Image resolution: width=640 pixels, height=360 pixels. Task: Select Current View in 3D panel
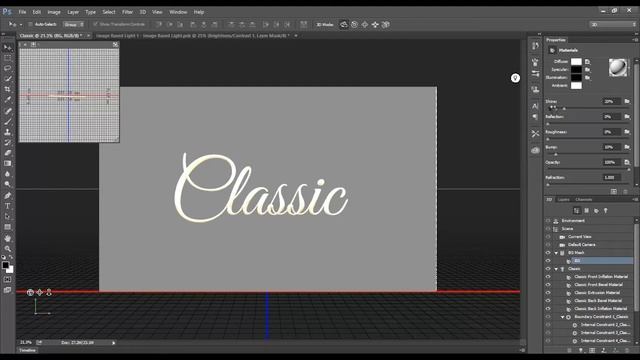[x=580, y=237]
